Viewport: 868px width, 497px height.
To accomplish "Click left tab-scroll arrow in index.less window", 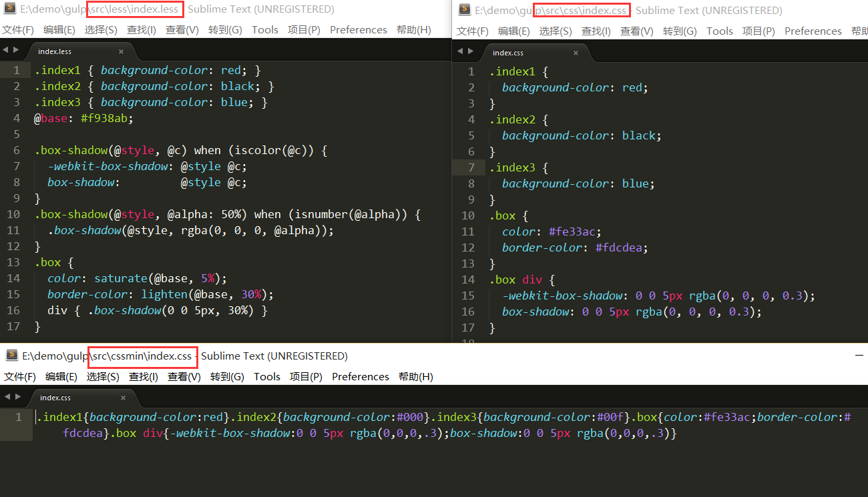I will 5,51.
